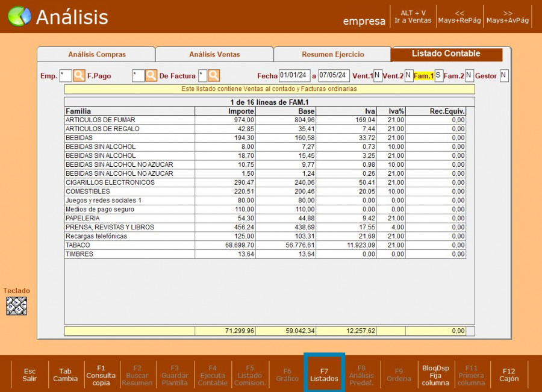Select the TABACO row in the list
542x392 pixels.
pyautogui.click(x=129, y=245)
